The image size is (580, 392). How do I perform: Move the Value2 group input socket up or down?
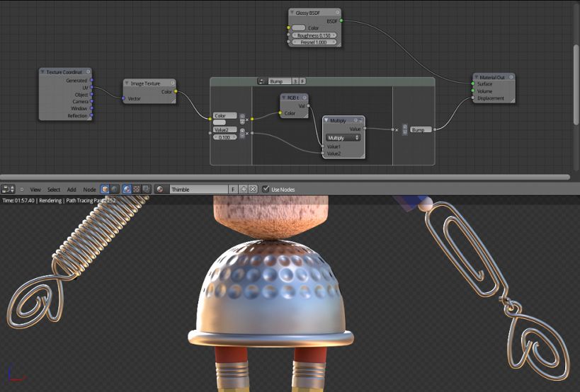[x=242, y=133]
